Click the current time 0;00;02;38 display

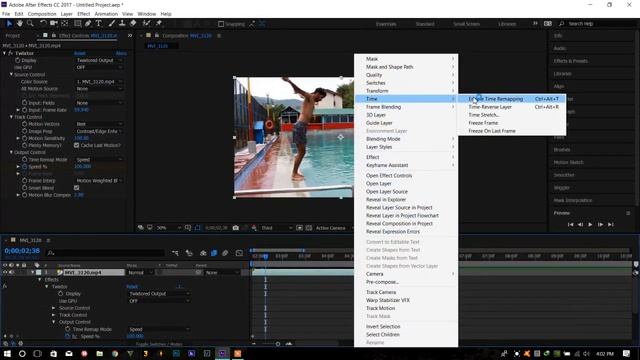tap(22, 251)
